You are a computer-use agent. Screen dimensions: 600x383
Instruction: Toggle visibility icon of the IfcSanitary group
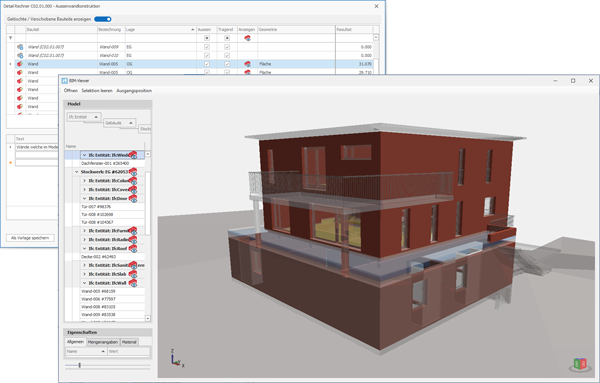click(x=133, y=265)
